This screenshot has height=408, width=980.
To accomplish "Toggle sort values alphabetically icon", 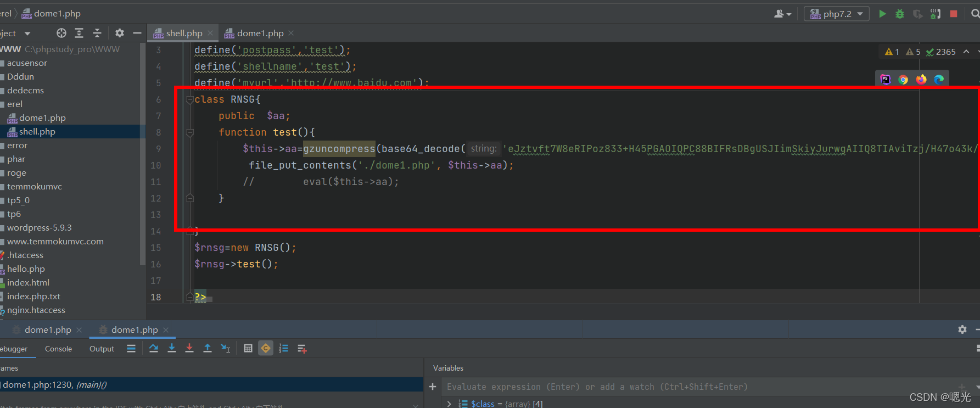I will coord(284,348).
